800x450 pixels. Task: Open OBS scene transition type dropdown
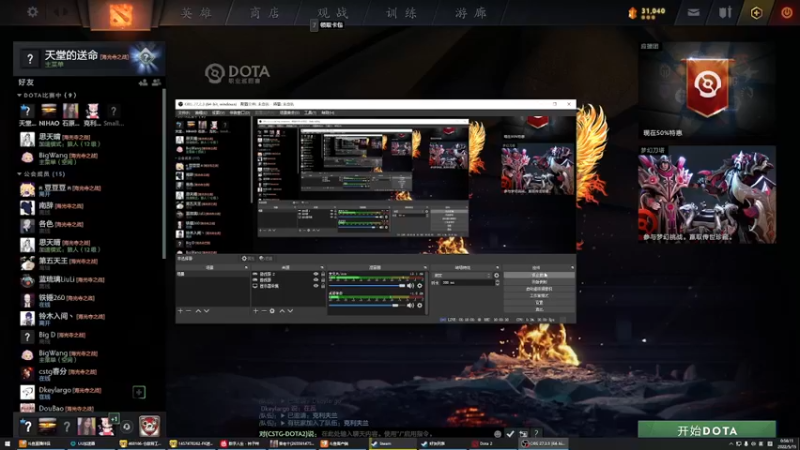coord(462,276)
